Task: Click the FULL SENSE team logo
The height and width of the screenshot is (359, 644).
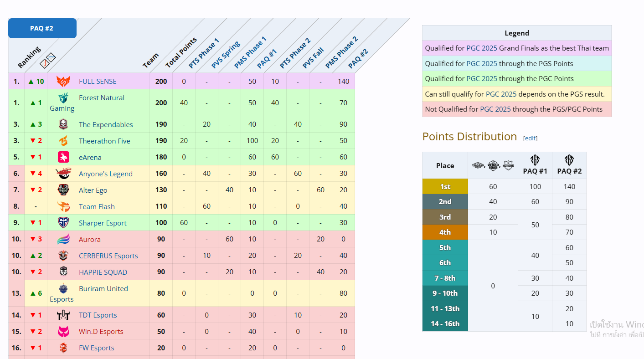Action: [63, 81]
